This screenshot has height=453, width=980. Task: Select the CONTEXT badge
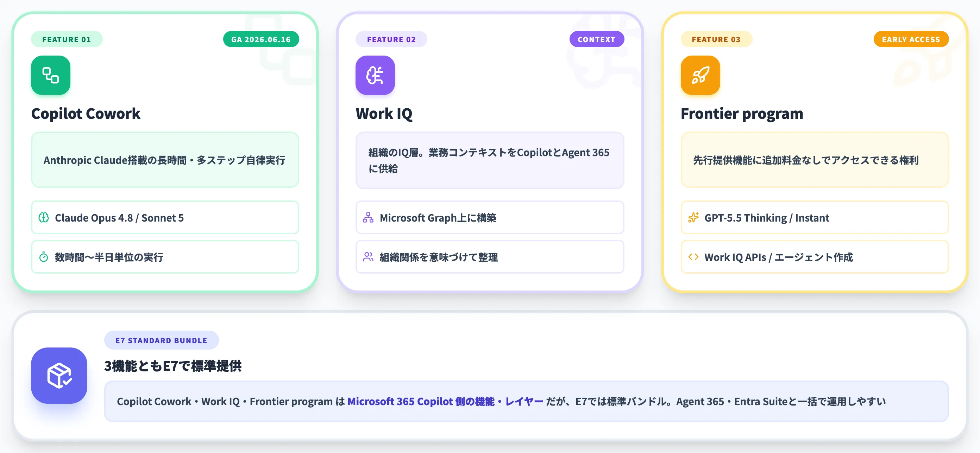[x=597, y=39]
